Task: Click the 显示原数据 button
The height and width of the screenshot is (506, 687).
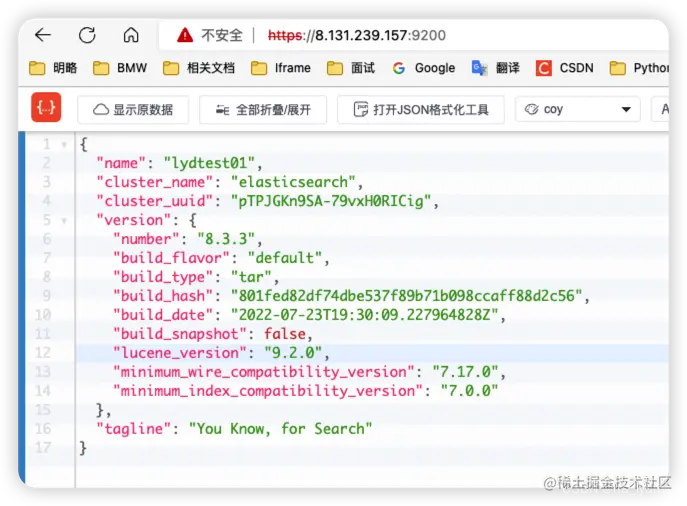Action: tap(133, 110)
